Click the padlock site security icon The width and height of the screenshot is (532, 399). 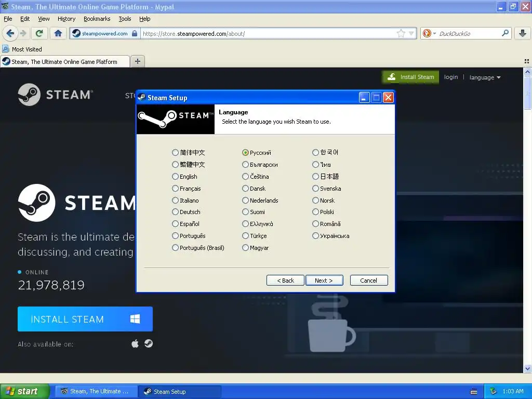[x=135, y=33]
